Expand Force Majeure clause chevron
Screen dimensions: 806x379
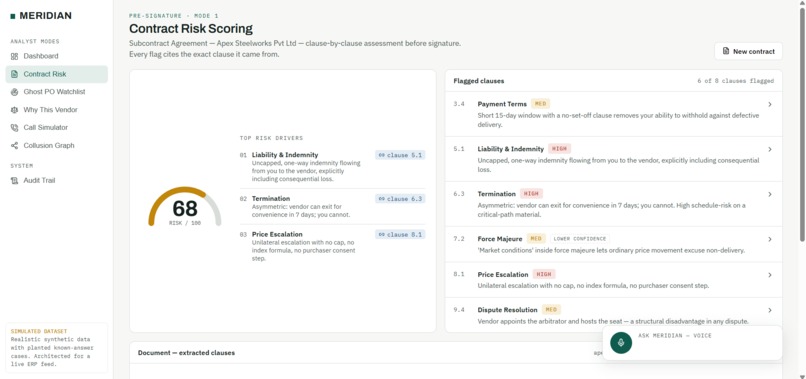pyautogui.click(x=770, y=239)
